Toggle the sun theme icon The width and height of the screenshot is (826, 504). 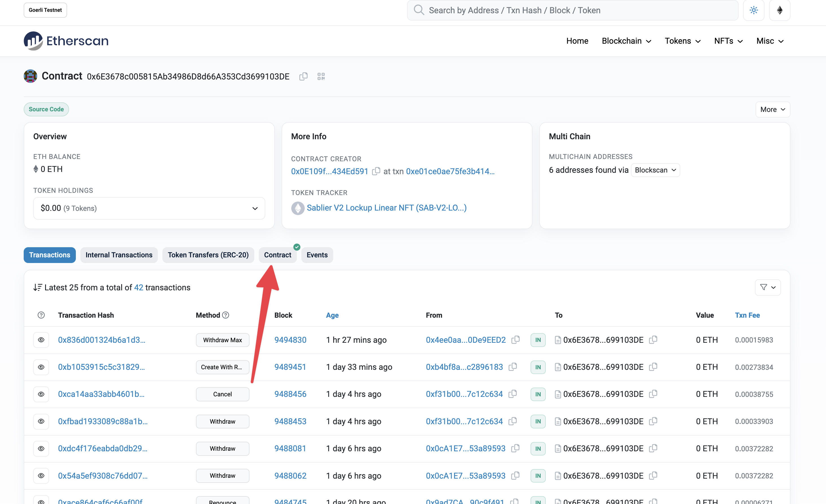(754, 10)
